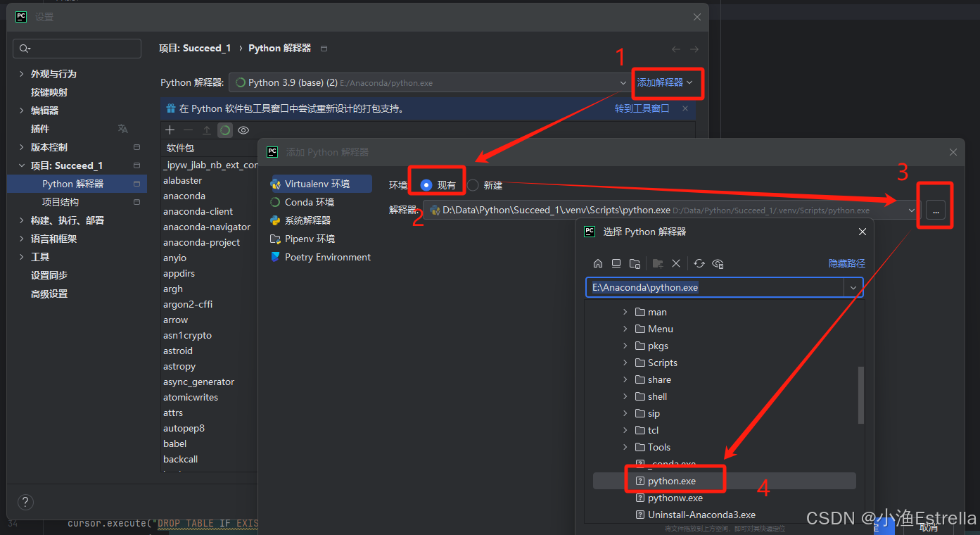980x535 pixels.
Task: Click the browse ... button for interpreter
Action: point(936,210)
